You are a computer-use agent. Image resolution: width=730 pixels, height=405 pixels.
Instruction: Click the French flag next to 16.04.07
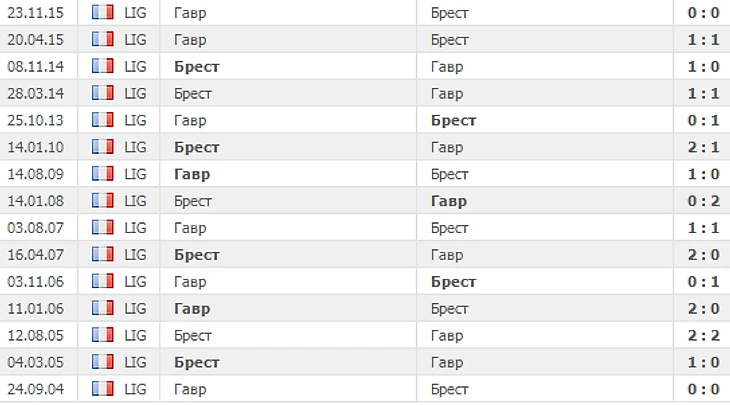point(102,254)
